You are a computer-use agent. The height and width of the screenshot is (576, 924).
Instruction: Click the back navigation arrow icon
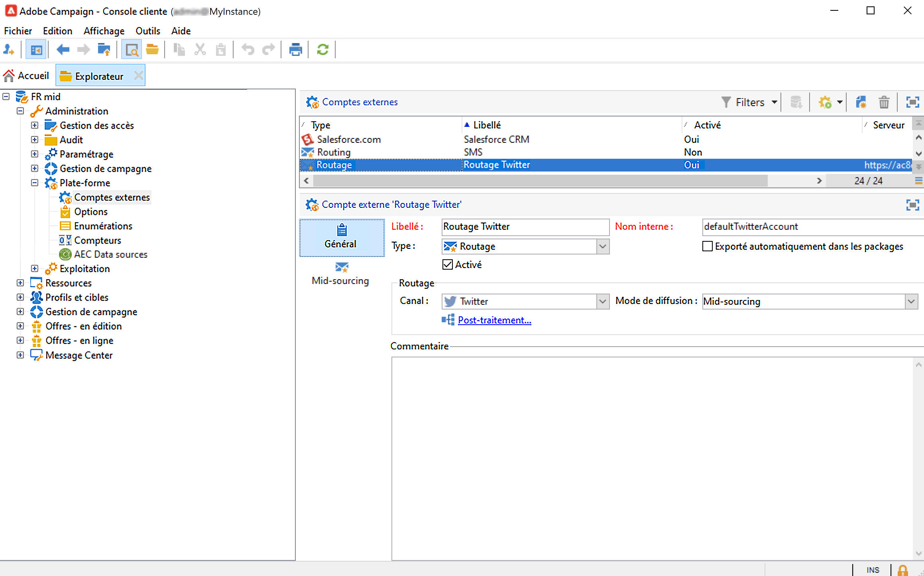tap(63, 50)
